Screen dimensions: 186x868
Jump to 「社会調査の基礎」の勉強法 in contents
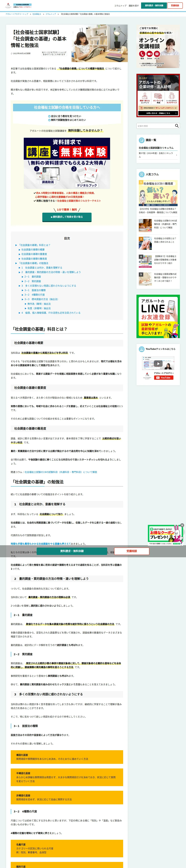(33, 263)
